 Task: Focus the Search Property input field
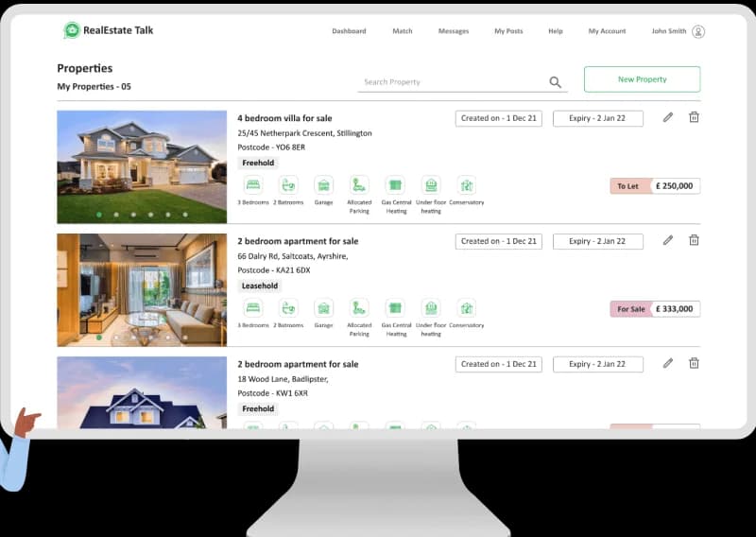pyautogui.click(x=452, y=82)
